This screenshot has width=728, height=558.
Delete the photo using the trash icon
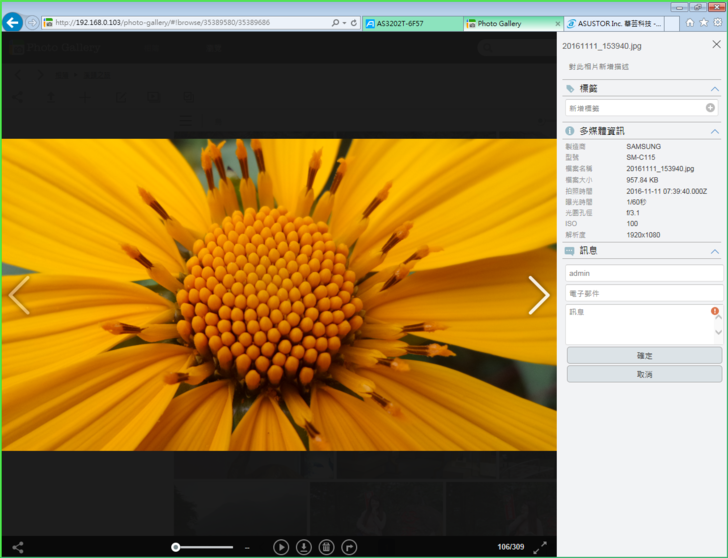pyautogui.click(x=326, y=547)
